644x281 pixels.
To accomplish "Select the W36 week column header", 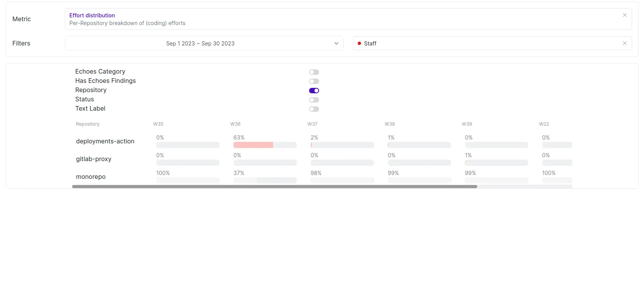I will 235,124.
